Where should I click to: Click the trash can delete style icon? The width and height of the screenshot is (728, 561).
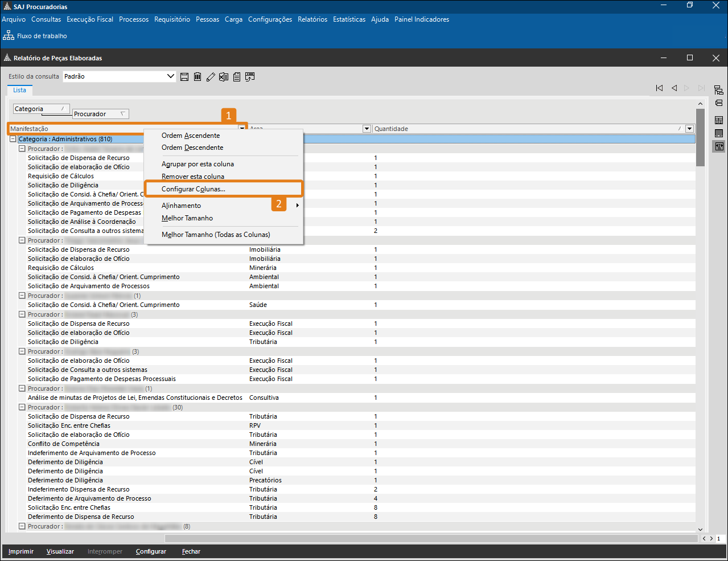198,77
